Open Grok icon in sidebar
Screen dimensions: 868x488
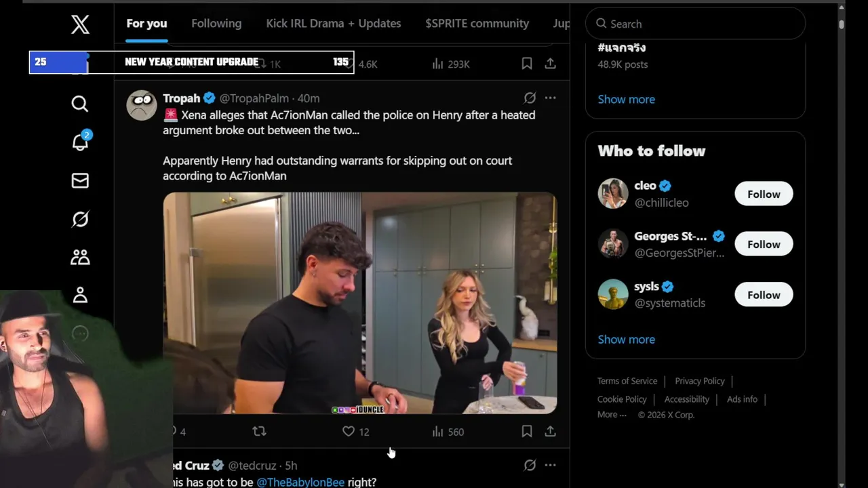80,219
